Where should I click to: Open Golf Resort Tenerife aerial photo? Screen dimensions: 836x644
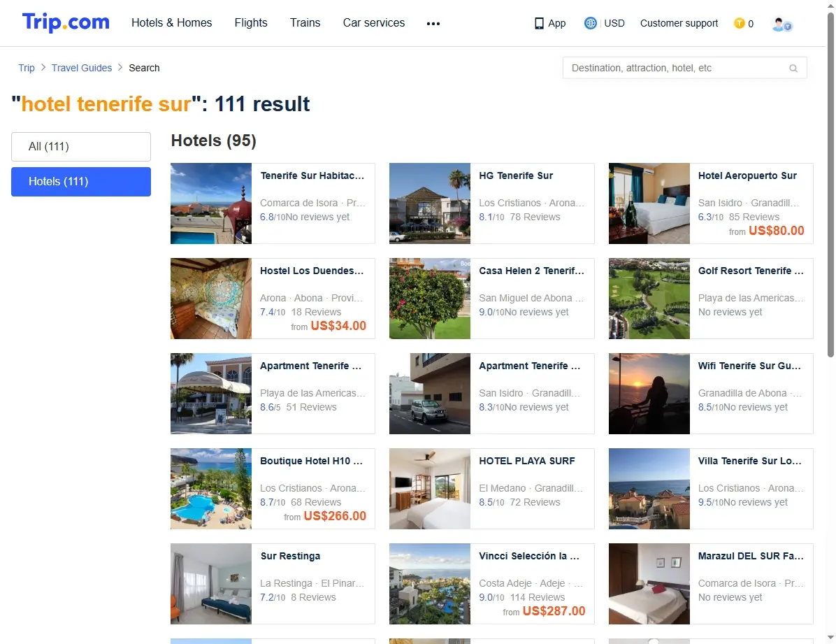click(649, 299)
